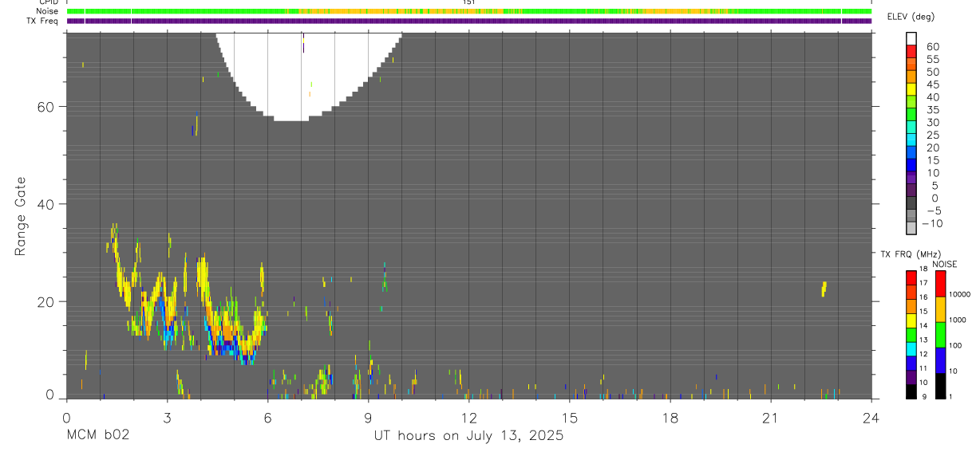The width and height of the screenshot is (980, 452).
Task: Click the 'ELEV (deg)' colorbar title
Action: [x=911, y=17]
